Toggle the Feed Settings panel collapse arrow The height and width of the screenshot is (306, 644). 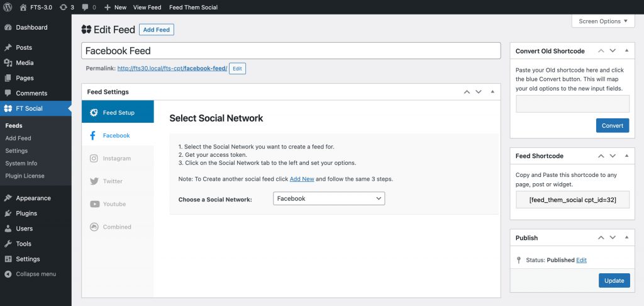tap(492, 92)
